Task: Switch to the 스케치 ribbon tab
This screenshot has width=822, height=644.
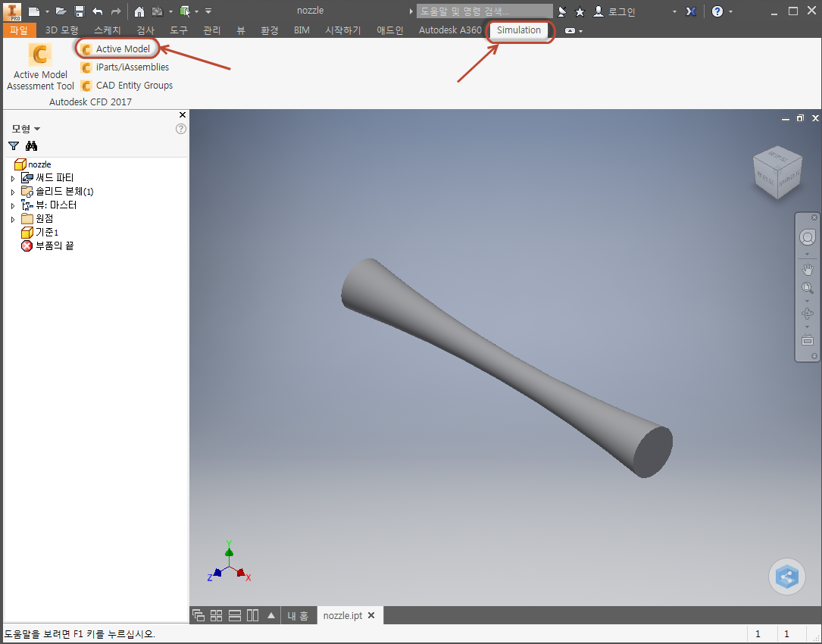Action: click(108, 30)
